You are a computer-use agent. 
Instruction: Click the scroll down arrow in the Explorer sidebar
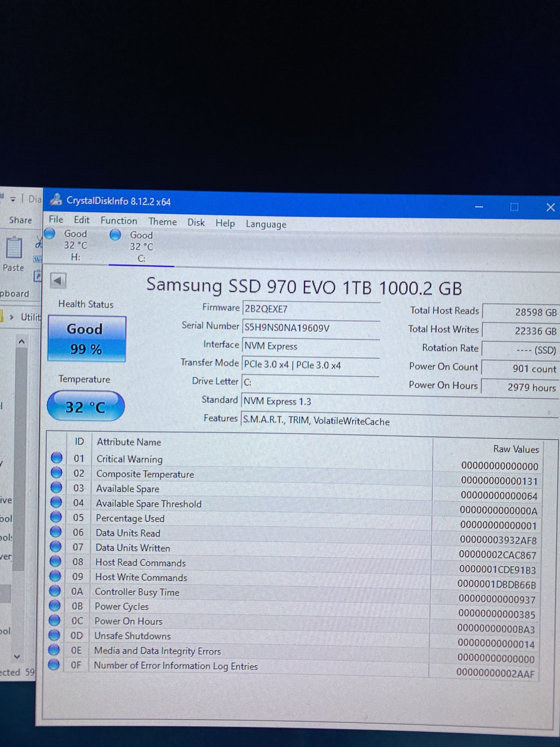(x=17, y=656)
